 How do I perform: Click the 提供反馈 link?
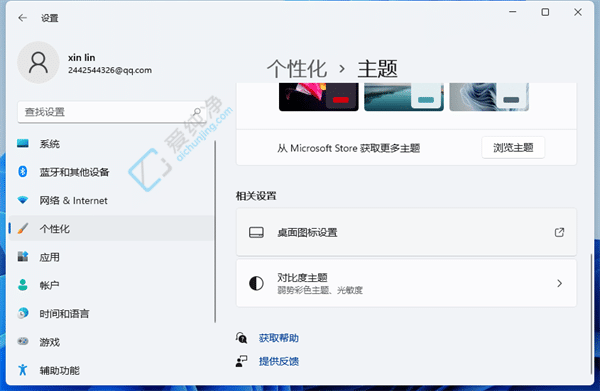pyautogui.click(x=279, y=361)
